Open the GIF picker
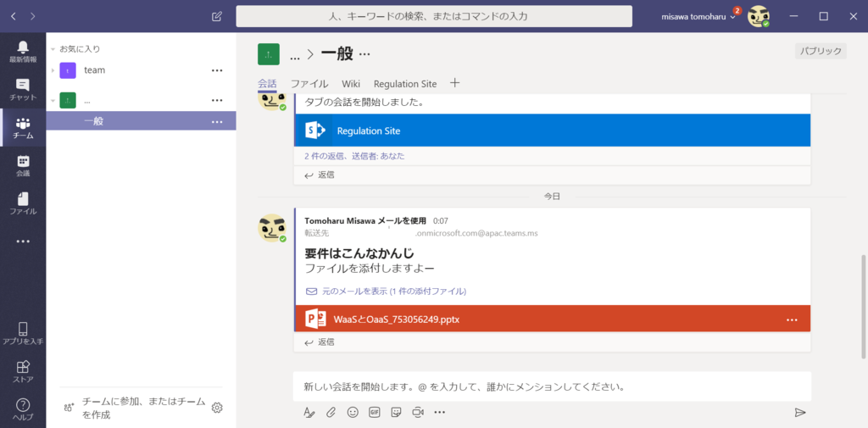Image resolution: width=868 pixels, height=428 pixels. click(x=374, y=412)
